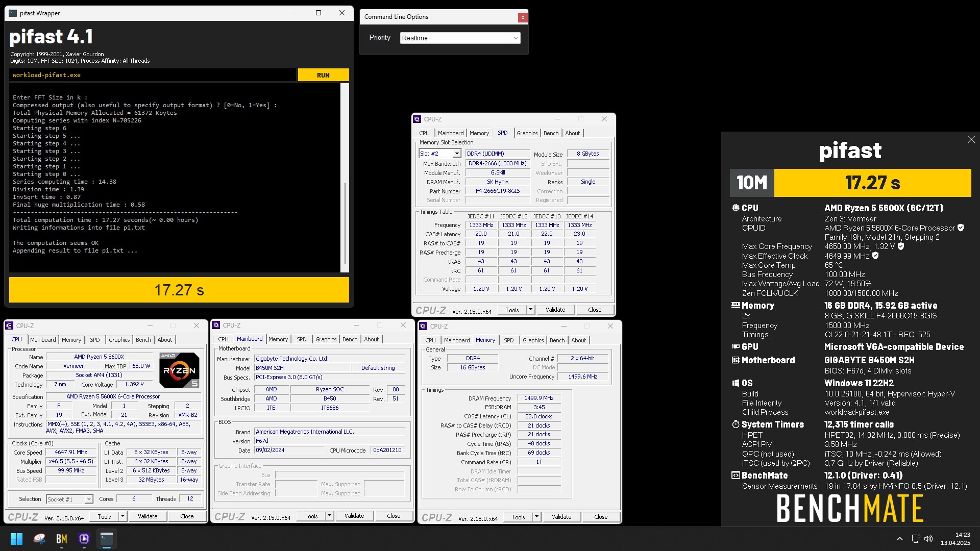Select Memory tab in CPU window
The height and width of the screenshot is (551, 980).
(71, 340)
